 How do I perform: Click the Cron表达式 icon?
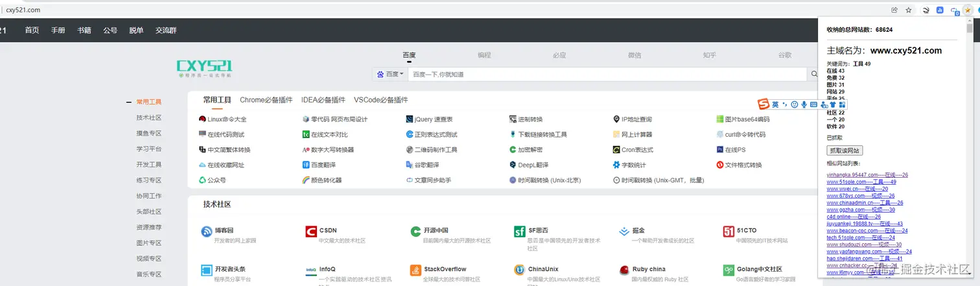[616, 150]
